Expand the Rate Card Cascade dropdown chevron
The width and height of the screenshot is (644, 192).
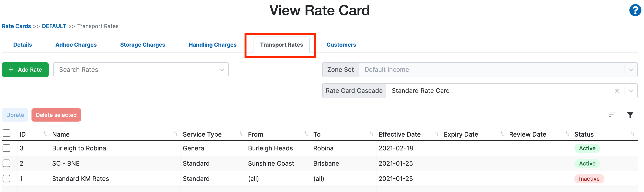631,91
